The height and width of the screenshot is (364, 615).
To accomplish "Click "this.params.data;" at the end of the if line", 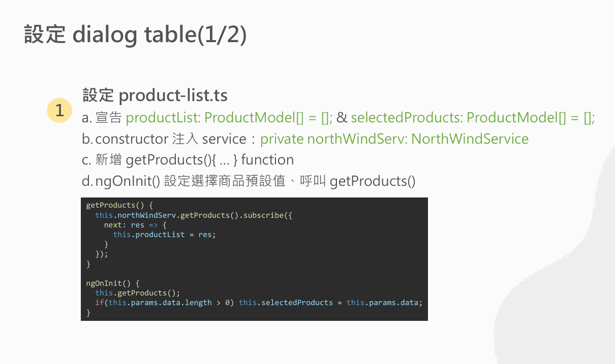I will click(x=384, y=303).
